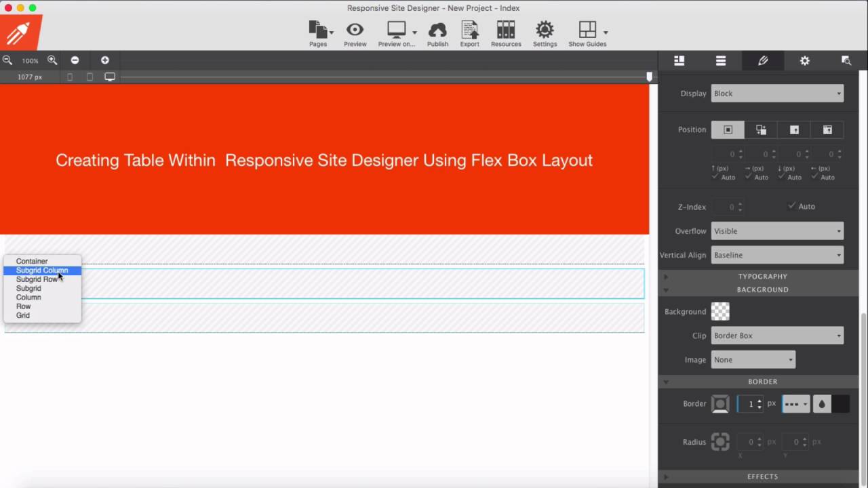Click the Publish cloud icon
The image size is (868, 488).
tap(437, 30)
